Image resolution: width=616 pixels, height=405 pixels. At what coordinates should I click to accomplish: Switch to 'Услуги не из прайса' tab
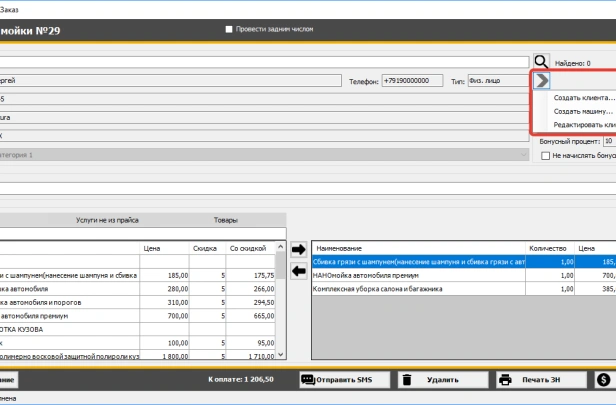(108, 220)
